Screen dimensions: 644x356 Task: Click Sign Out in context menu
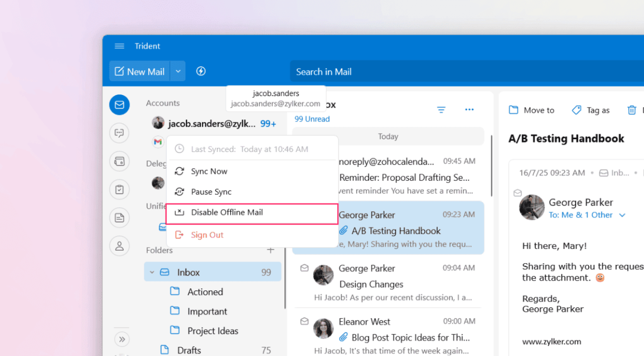click(x=252, y=235)
